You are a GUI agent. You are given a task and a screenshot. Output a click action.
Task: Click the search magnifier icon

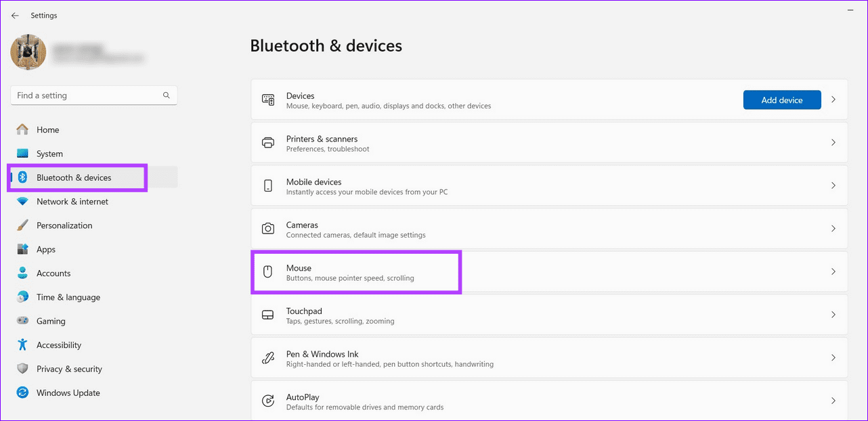point(167,95)
